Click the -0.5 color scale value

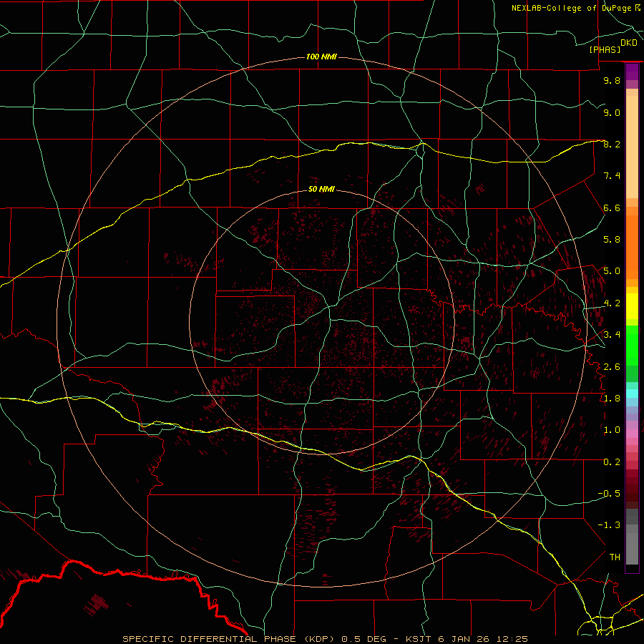click(x=609, y=493)
